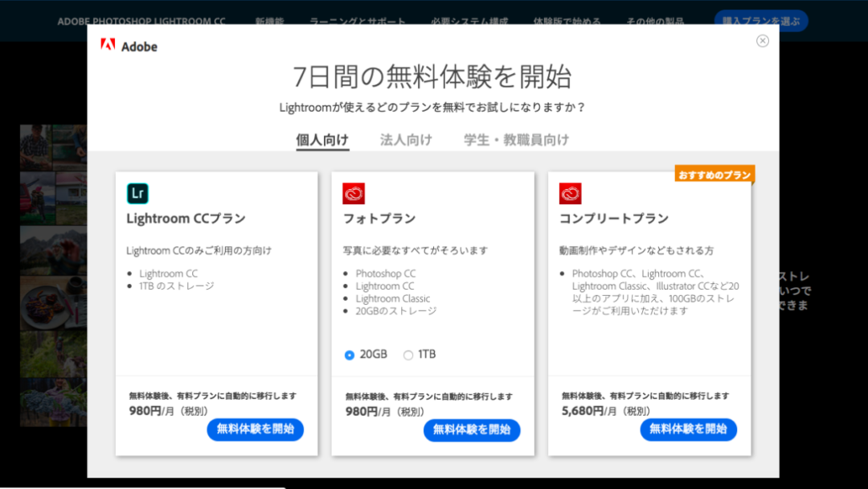
Task: Open その他の製品 in background navigation
Action: pos(655,22)
